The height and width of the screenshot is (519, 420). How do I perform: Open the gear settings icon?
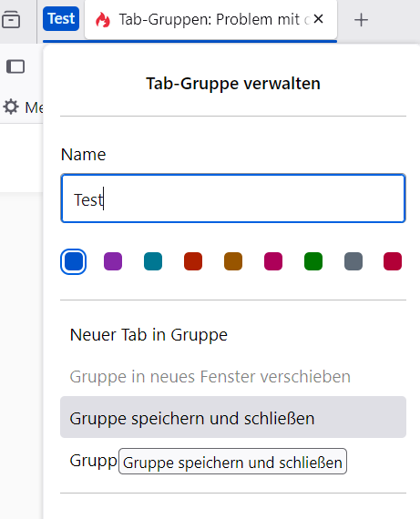click(11, 107)
